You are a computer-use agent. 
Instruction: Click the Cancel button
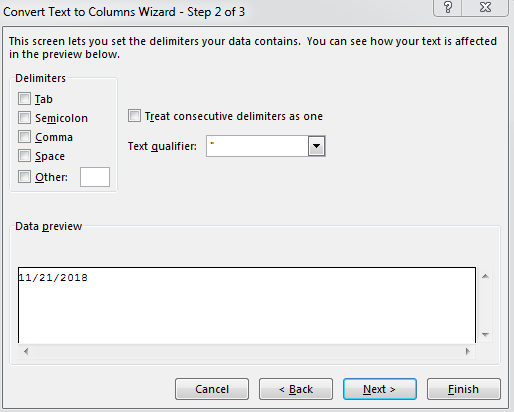coord(212,389)
